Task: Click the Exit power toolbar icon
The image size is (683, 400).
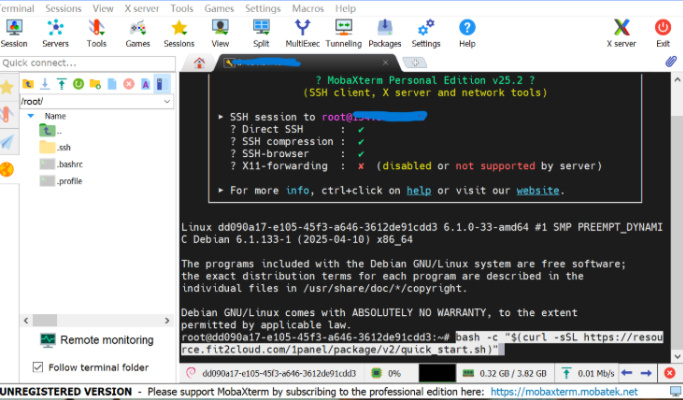Action: (663, 33)
